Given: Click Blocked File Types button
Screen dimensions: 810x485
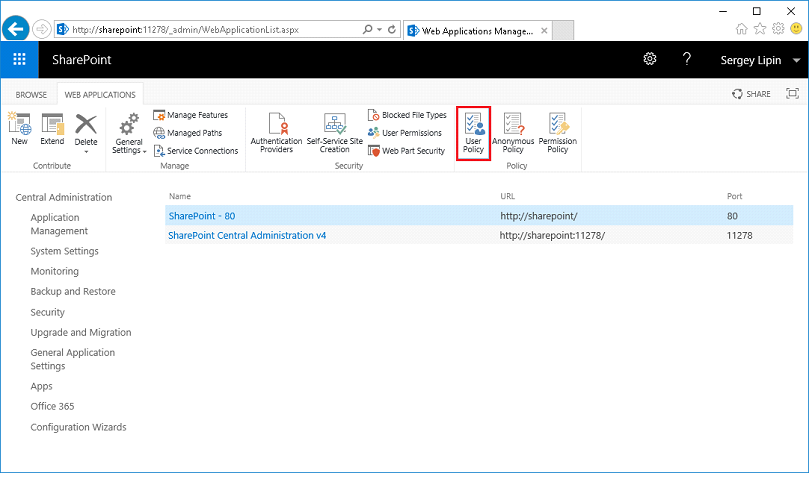Looking at the screenshot, I should coord(408,116).
